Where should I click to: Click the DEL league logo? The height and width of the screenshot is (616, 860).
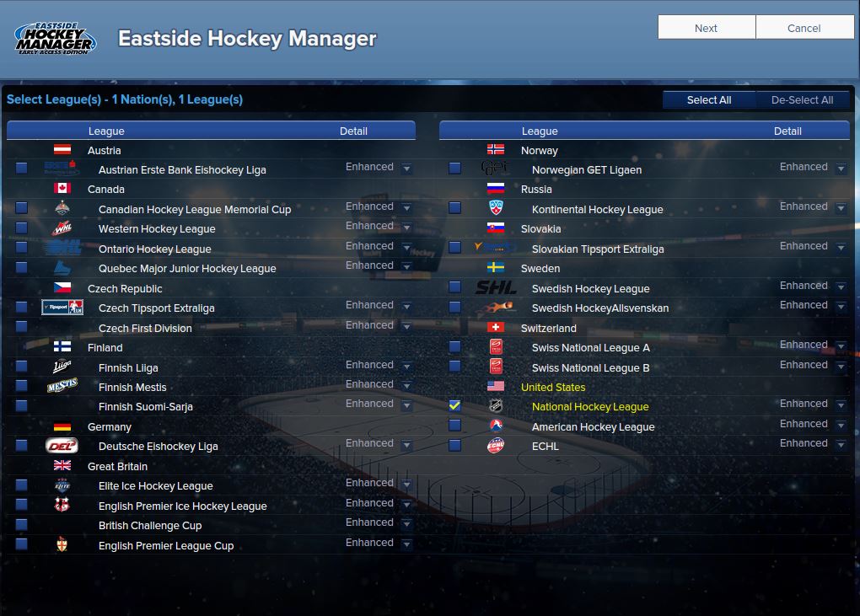click(62, 446)
